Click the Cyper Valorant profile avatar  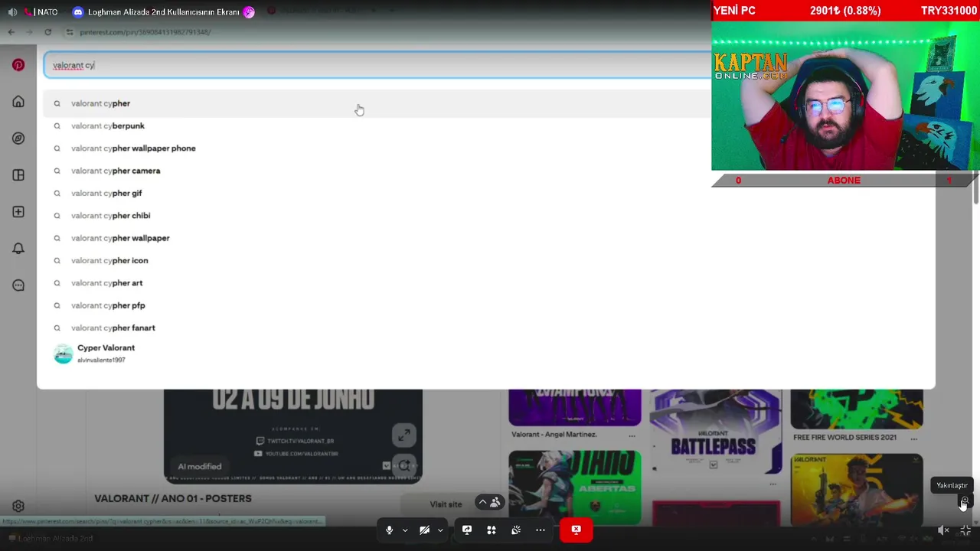(63, 354)
